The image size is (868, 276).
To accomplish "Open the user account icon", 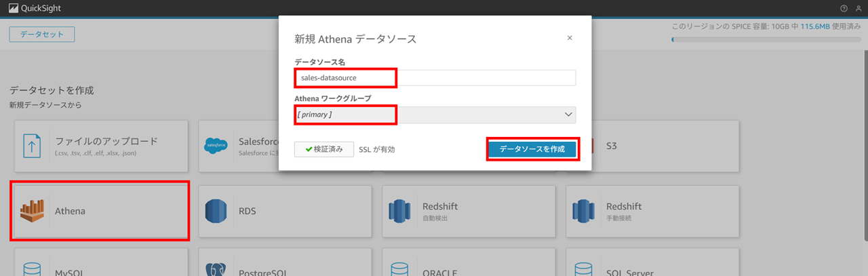I will pyautogui.click(x=859, y=8).
